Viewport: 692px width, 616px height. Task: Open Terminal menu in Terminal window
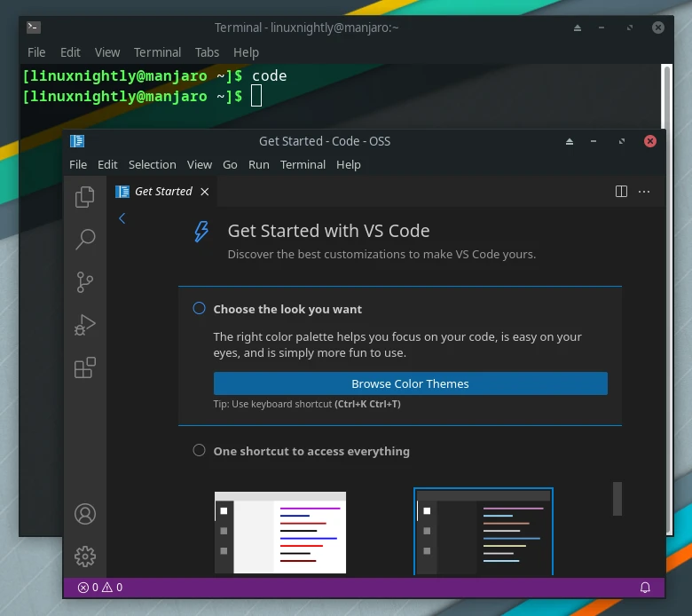(157, 52)
